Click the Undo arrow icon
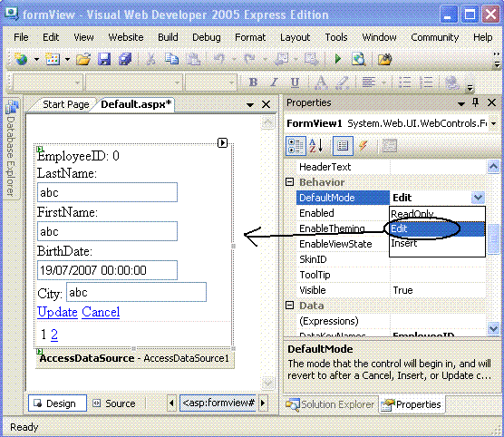This screenshot has width=504, height=437. click(x=219, y=59)
